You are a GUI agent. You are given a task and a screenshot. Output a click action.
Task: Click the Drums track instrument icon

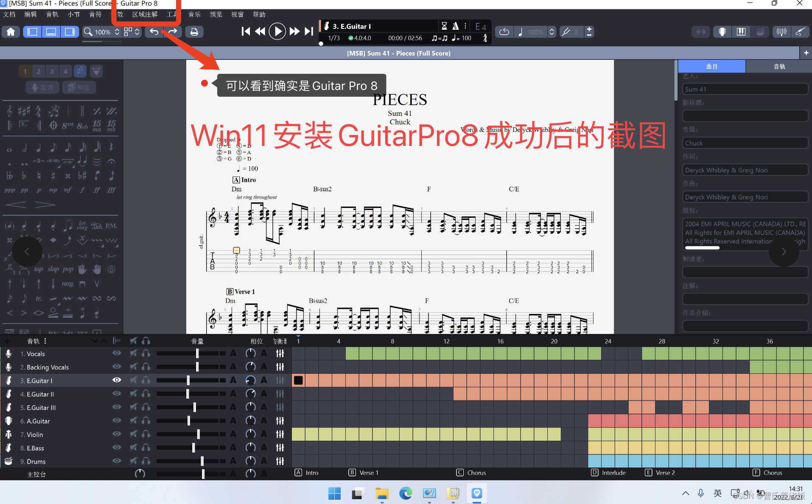pos(8,461)
